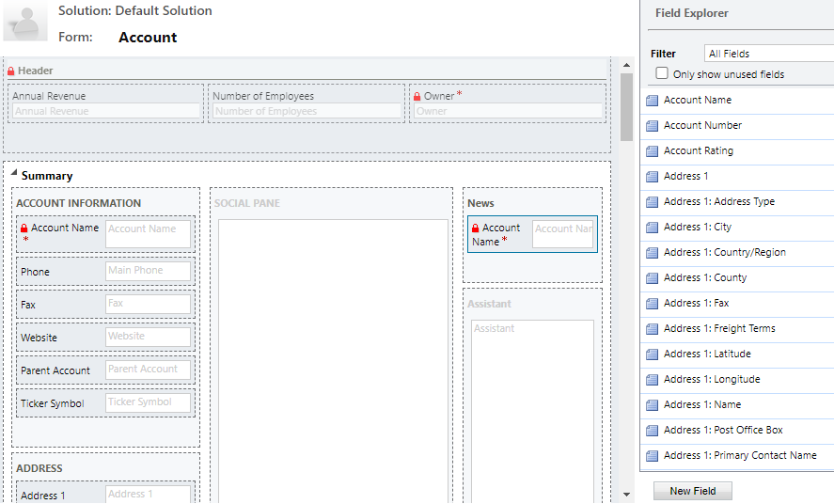The height and width of the screenshot is (504, 834).
Task: Click the New Field button
Action: (693, 491)
